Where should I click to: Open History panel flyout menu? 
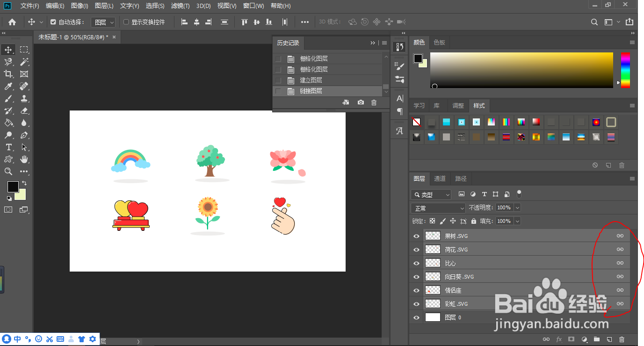(384, 43)
